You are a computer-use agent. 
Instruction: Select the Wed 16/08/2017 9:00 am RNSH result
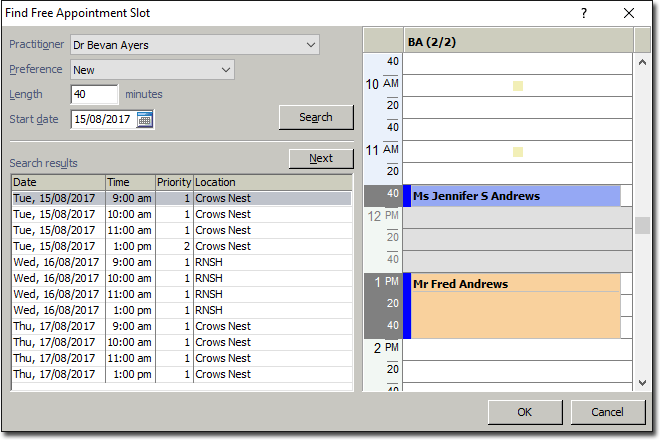(182, 262)
